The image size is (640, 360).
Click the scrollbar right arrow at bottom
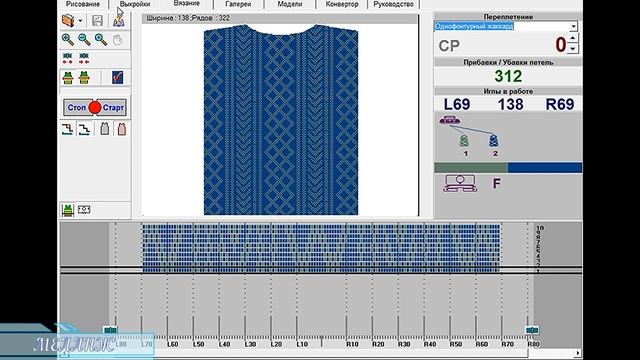tap(578, 353)
